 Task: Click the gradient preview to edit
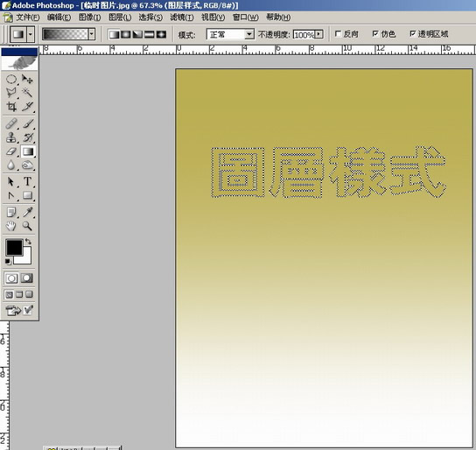click(x=65, y=34)
